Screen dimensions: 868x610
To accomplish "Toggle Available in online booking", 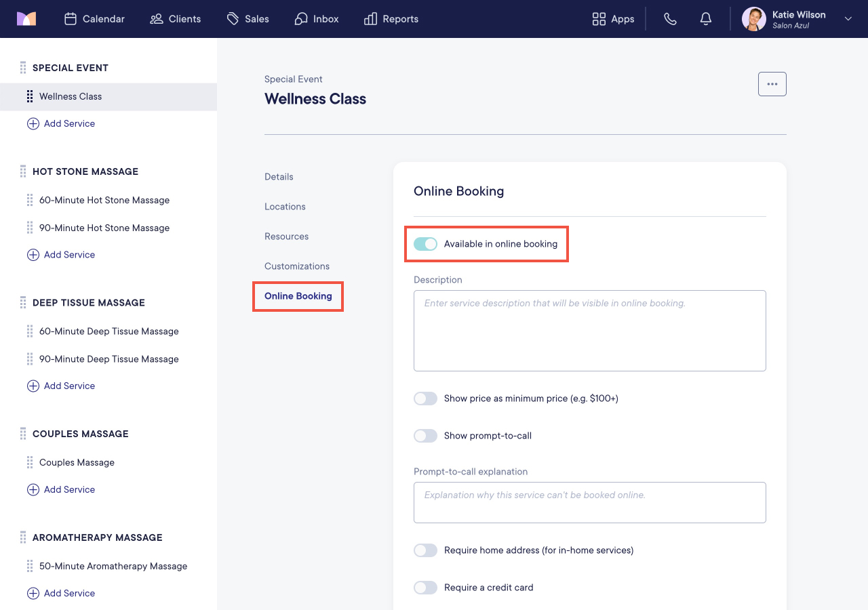I will [425, 244].
